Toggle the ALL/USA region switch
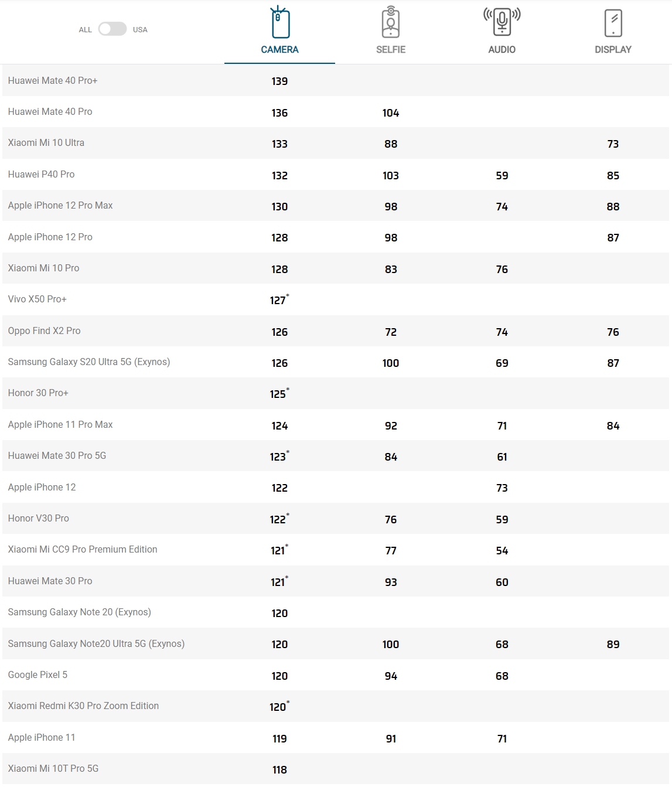Screen dimensions: 672x787 tap(112, 29)
